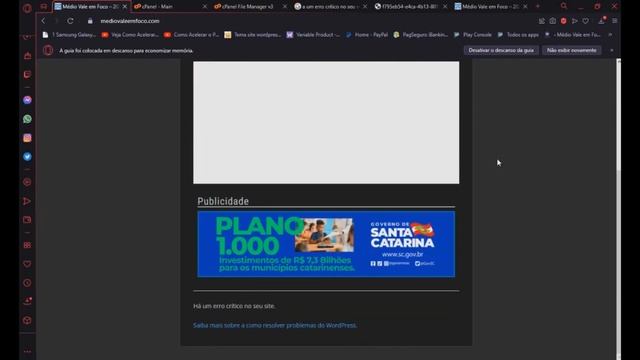Open Bookmarks heart in the sidebar
Screen dimensions: 640x360
[x=27, y=264]
